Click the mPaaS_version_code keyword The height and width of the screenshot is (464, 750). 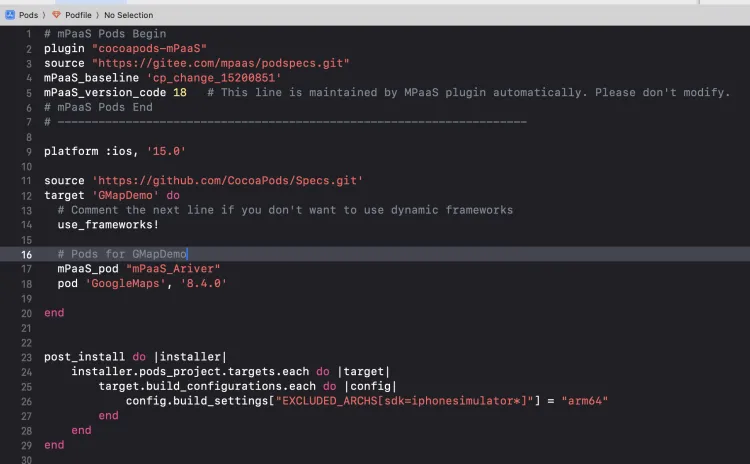click(105, 92)
